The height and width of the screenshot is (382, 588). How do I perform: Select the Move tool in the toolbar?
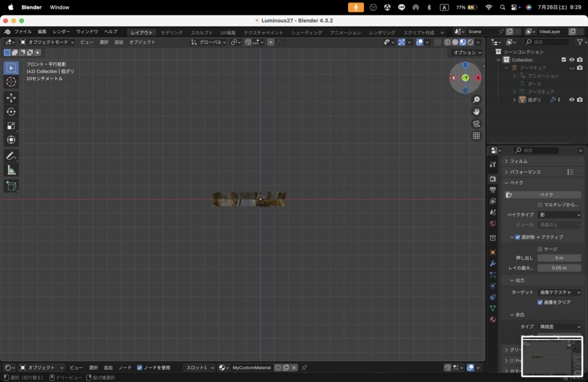point(11,98)
